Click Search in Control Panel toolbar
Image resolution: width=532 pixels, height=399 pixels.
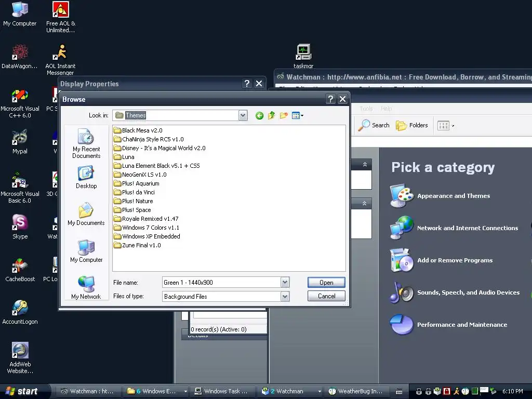point(374,125)
